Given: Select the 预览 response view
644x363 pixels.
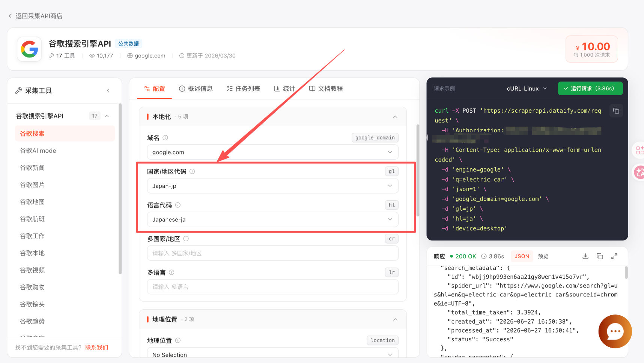Looking at the screenshot, I should (x=543, y=256).
